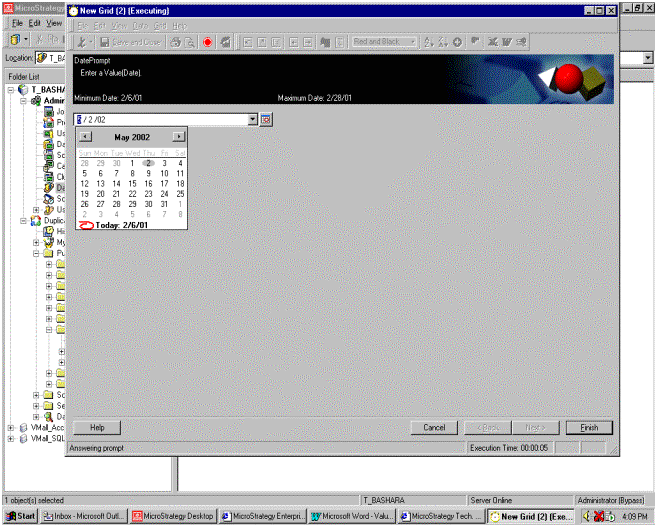Collapse the Pu folder tree node

(x=36, y=253)
